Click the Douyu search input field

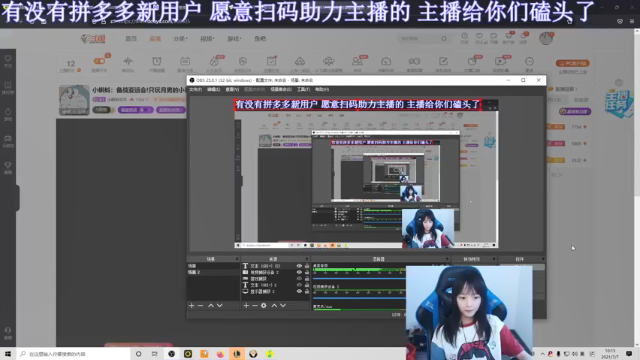click(x=419, y=38)
